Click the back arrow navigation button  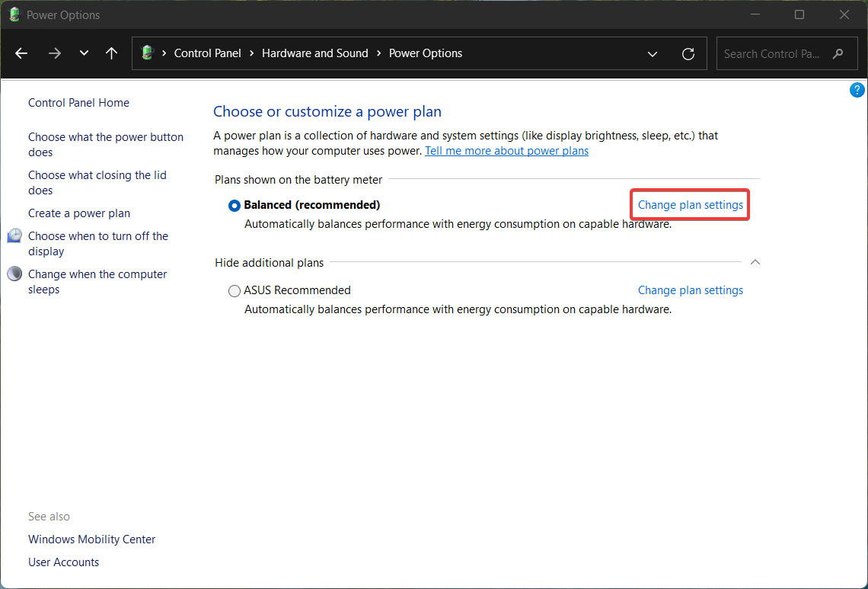[x=21, y=53]
